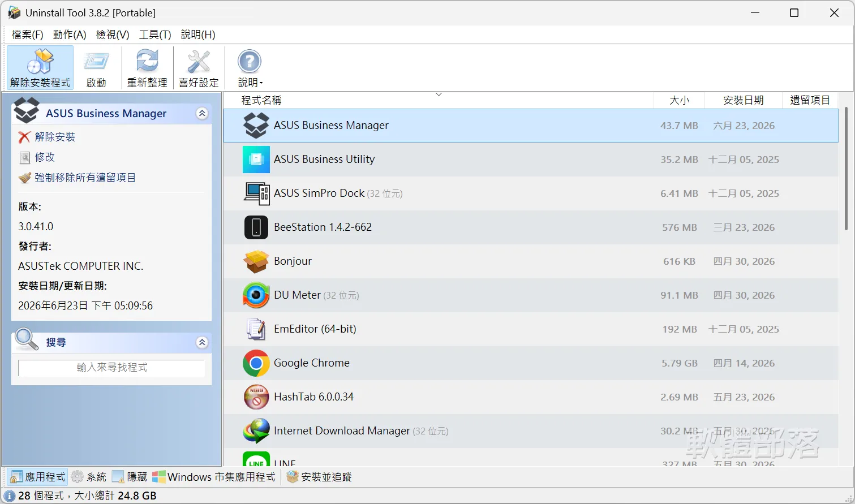Click the magnifier search panel icon
The height and width of the screenshot is (504, 855).
click(x=26, y=339)
